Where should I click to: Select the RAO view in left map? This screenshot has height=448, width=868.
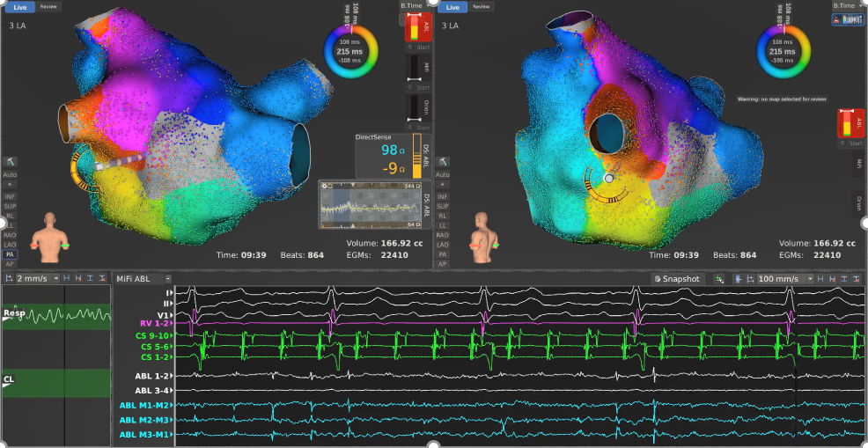(x=10, y=235)
